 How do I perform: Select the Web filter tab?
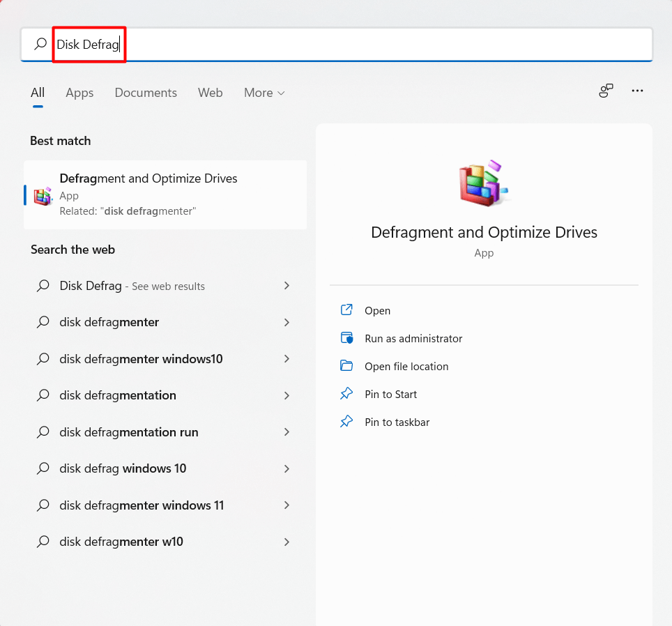tap(210, 93)
